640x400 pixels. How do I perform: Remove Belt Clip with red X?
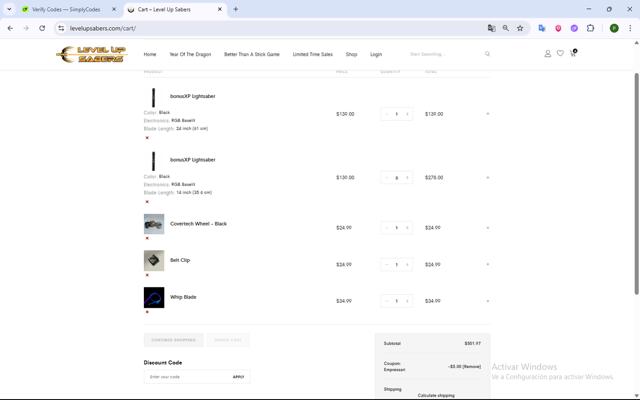pos(147,275)
